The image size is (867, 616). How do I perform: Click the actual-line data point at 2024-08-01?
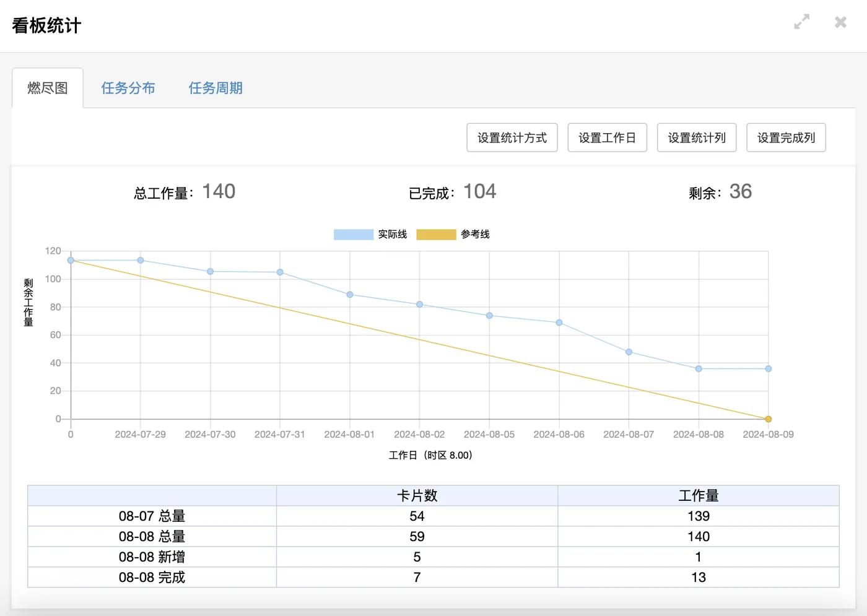coord(350,295)
